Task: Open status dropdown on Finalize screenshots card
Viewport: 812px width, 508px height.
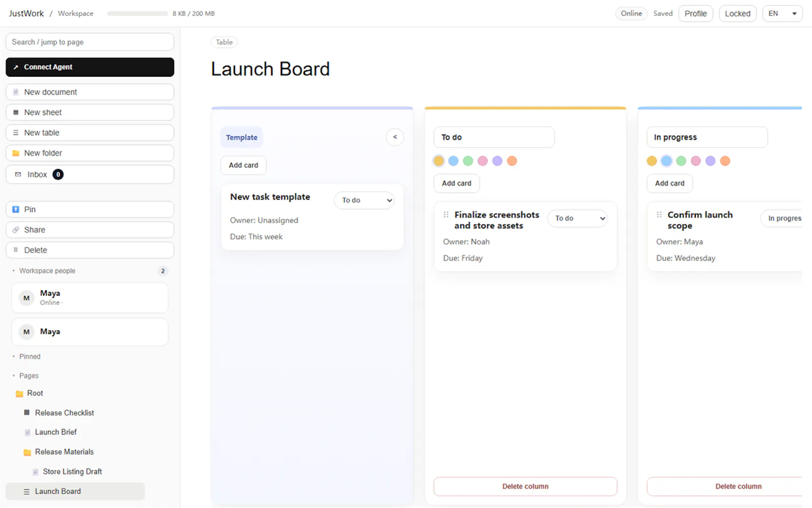Action: tap(578, 218)
